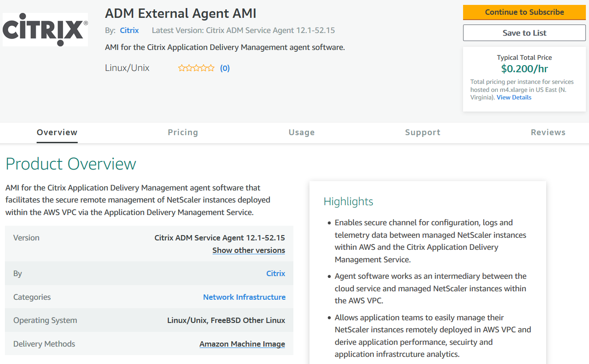Click the ADM External Agent AMI title
589x364 pixels.
click(181, 14)
